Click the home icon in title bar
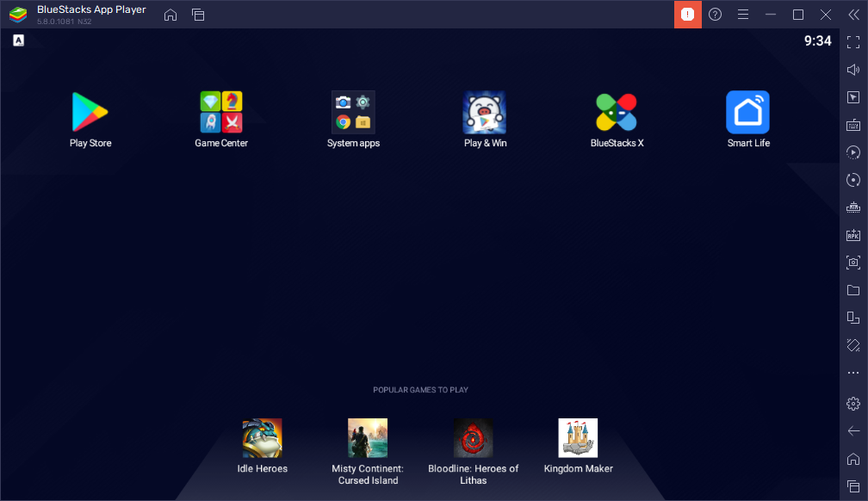The width and height of the screenshot is (868, 501). click(170, 15)
